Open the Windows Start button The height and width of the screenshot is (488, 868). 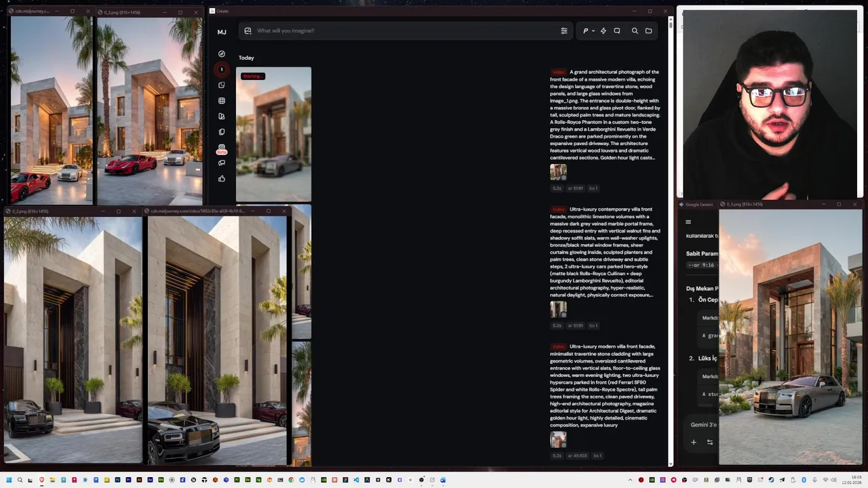[x=8, y=480]
